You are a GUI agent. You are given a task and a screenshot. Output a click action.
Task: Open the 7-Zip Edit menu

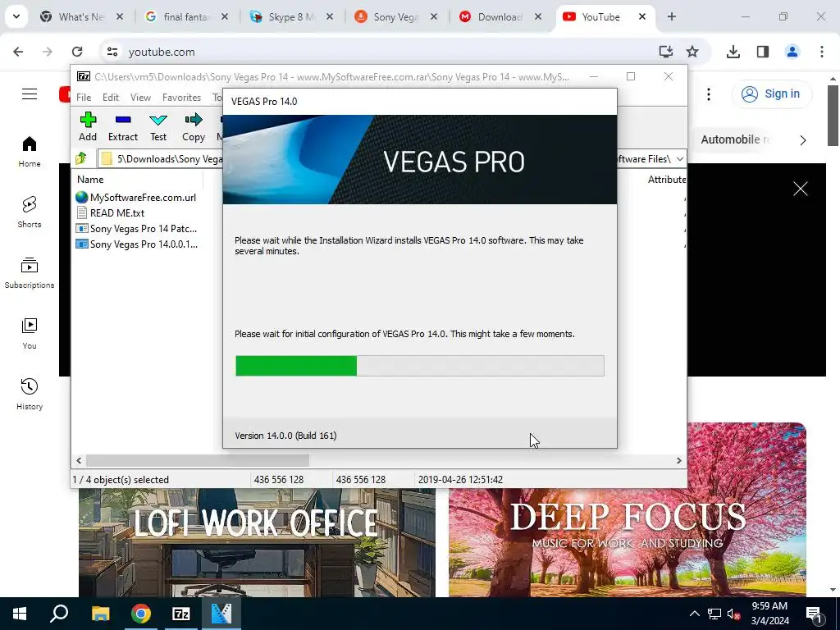111,98
